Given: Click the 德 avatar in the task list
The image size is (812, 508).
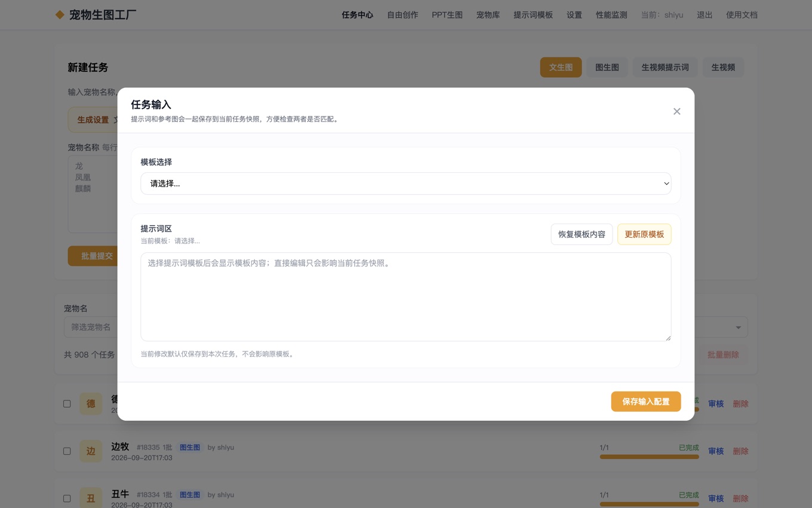Looking at the screenshot, I should coord(91,403).
